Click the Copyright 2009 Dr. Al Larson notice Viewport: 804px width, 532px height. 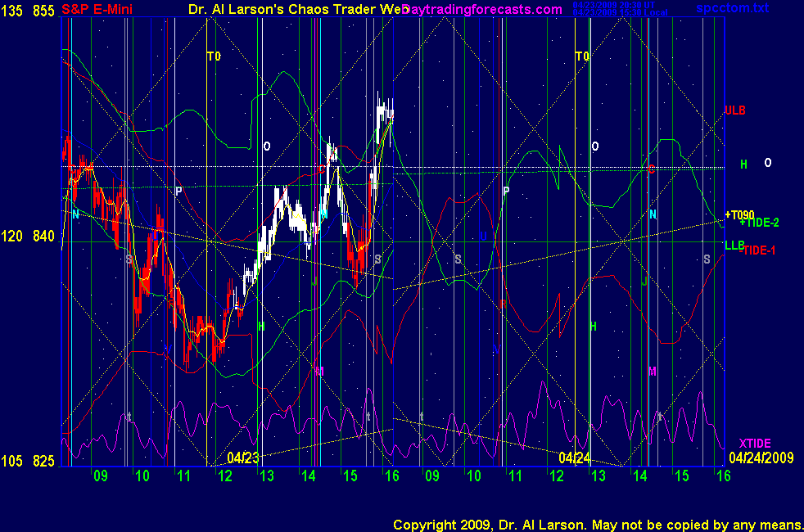[598, 525]
